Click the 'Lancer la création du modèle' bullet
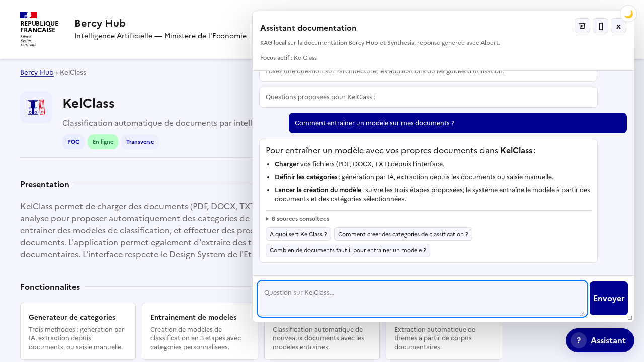The image size is (644, 362). [432, 194]
